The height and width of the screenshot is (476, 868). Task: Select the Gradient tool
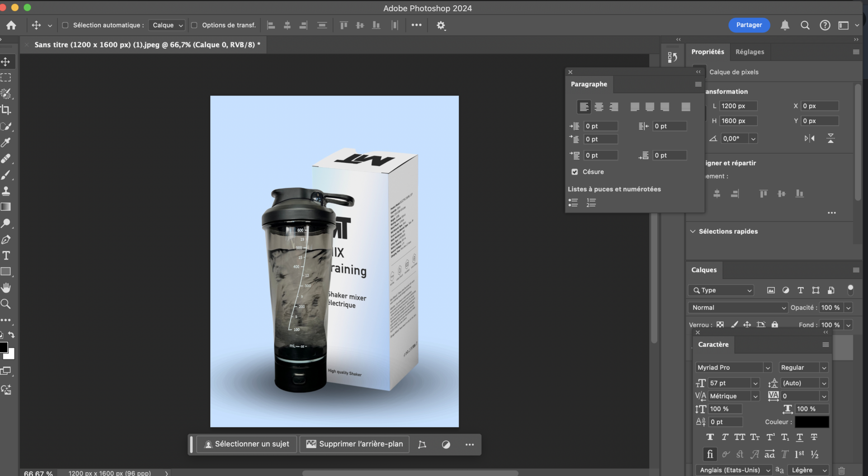click(x=6, y=207)
